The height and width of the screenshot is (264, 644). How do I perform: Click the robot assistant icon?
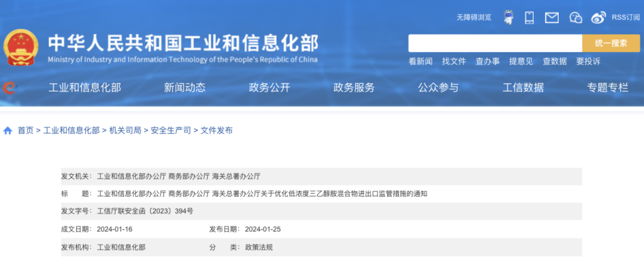(508, 17)
